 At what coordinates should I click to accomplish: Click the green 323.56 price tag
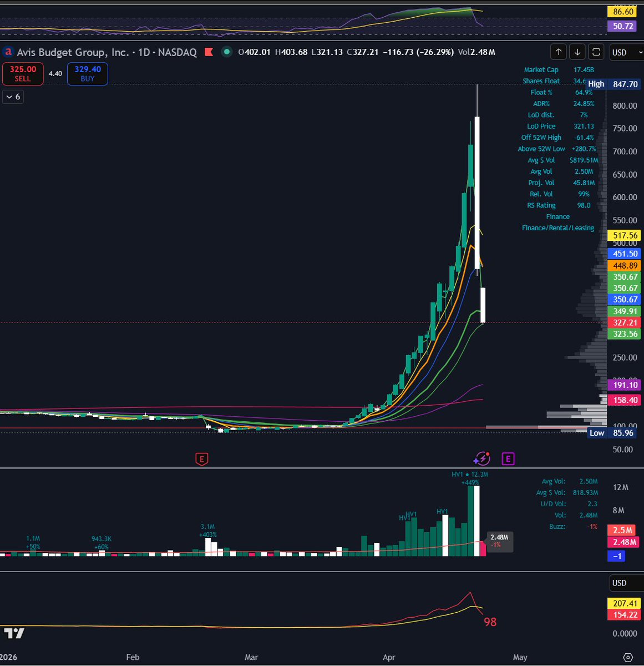click(x=625, y=334)
